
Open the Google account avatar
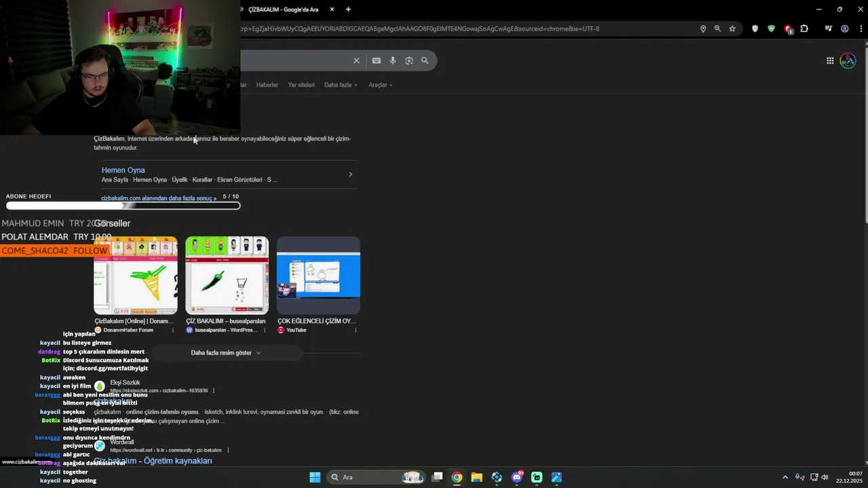(x=848, y=60)
